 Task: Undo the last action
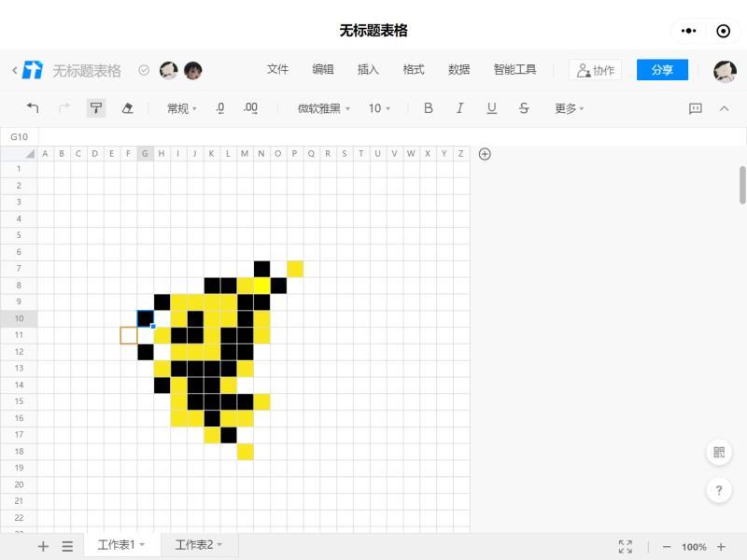tap(33, 108)
